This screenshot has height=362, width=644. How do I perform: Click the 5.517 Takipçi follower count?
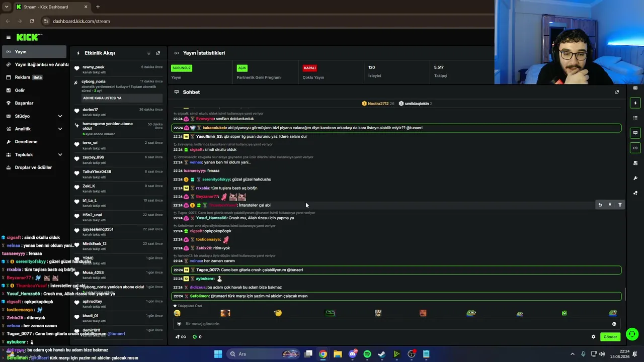click(x=440, y=71)
